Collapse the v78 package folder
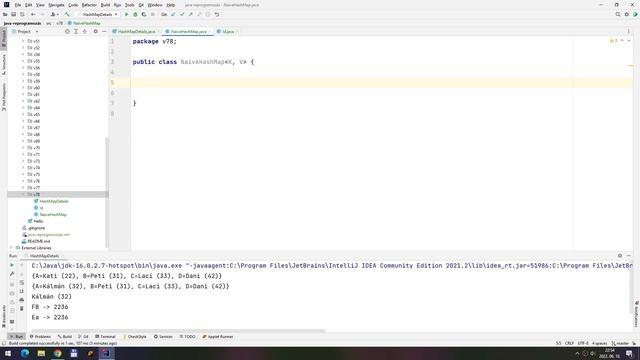Image resolution: width=640 pixels, height=360 pixels. (23, 194)
